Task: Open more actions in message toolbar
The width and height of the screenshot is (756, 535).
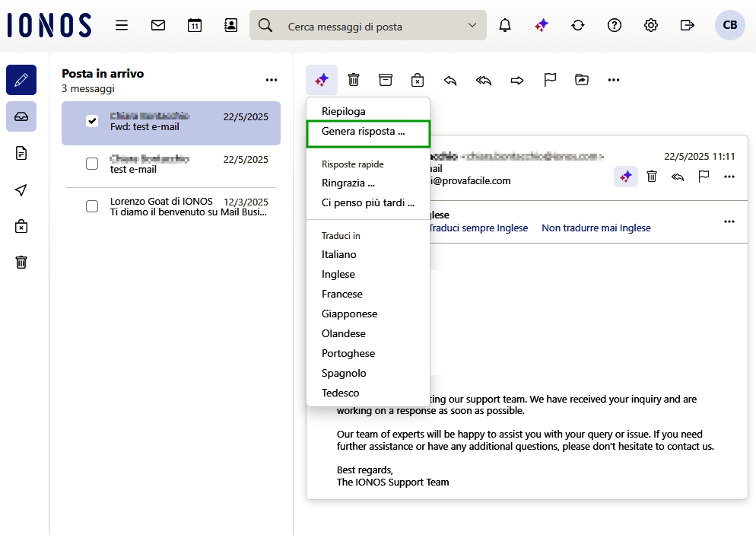Action: (x=613, y=80)
